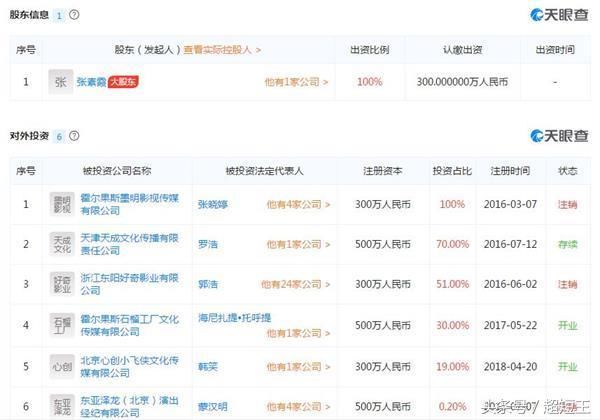Open legal representative 罗浩

pos(208,244)
